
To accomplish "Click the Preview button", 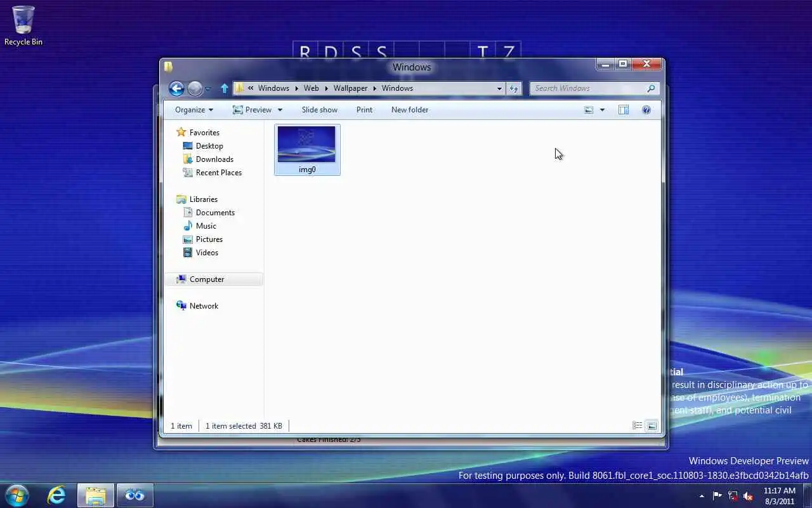I will [252, 110].
